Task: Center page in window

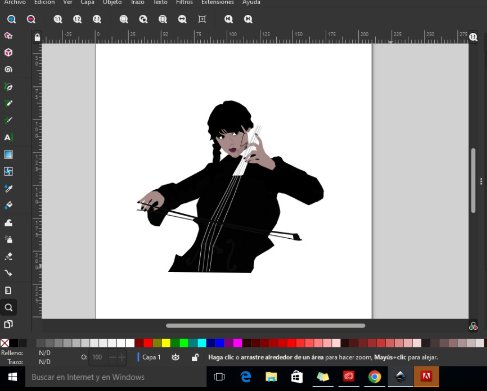Action: point(202,19)
